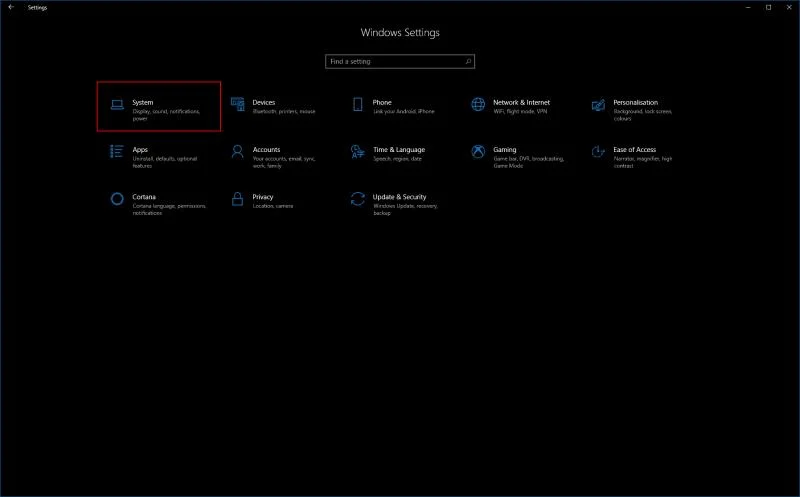This screenshot has height=497, width=800.
Task: Close the Settings window
Action: [789, 7]
